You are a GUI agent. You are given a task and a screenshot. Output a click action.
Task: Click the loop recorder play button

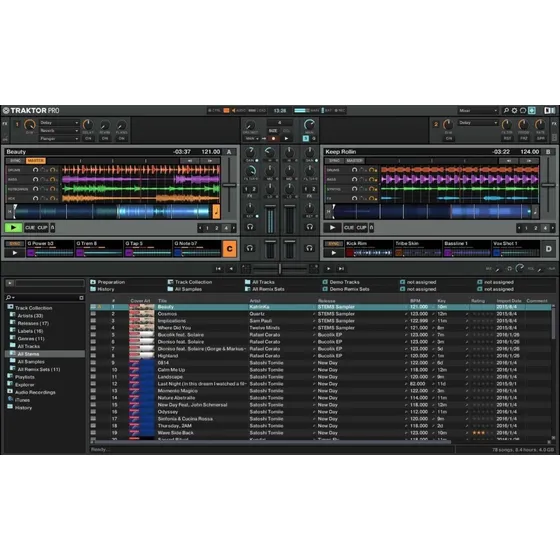[286, 139]
